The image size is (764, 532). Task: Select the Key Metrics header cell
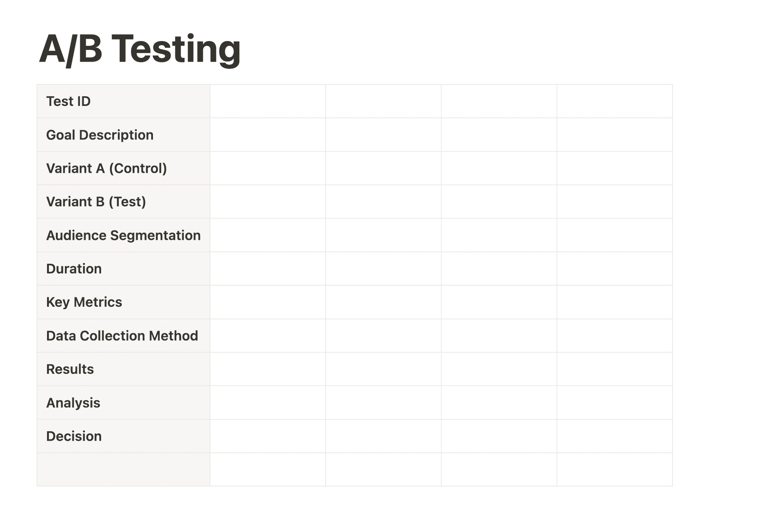click(x=123, y=302)
